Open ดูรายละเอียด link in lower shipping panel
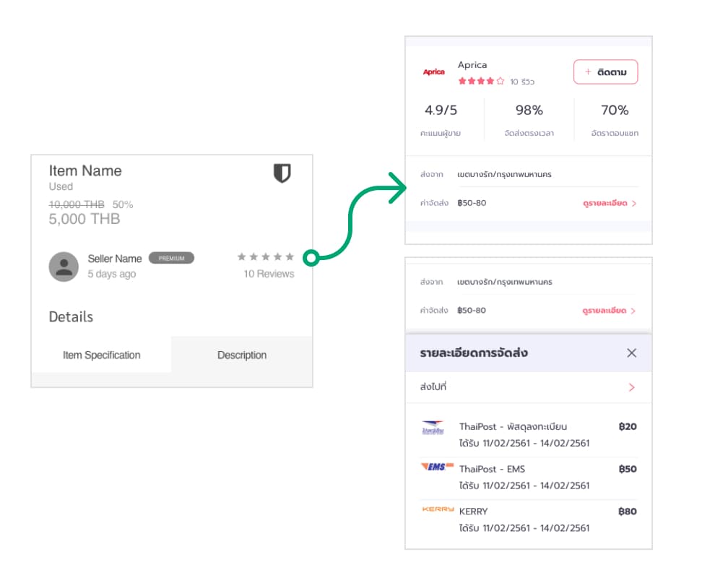This screenshot has height=578, width=728. coord(609,311)
